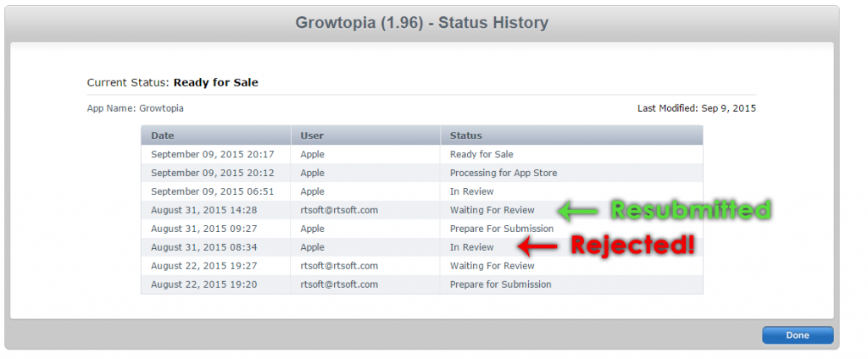Click Apple user in the 09:27 row
This screenshot has height=359, width=868.
coord(312,229)
